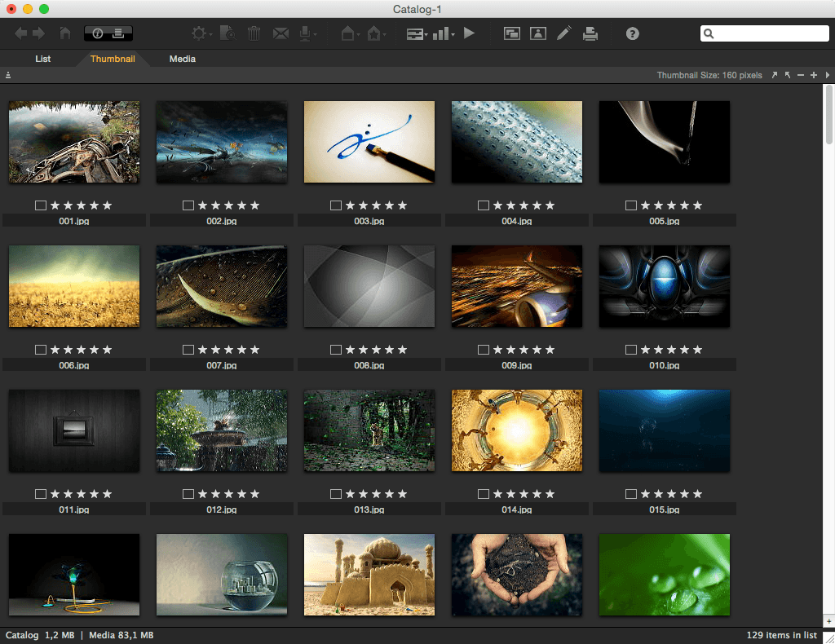Viewport: 835px width, 644px height.
Task: Click the printer icon in toolbar
Action: [x=590, y=33]
